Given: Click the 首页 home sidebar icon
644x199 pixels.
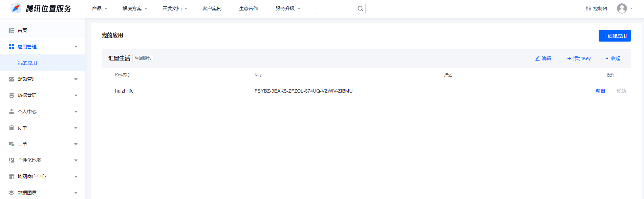Looking at the screenshot, I should (12, 30).
